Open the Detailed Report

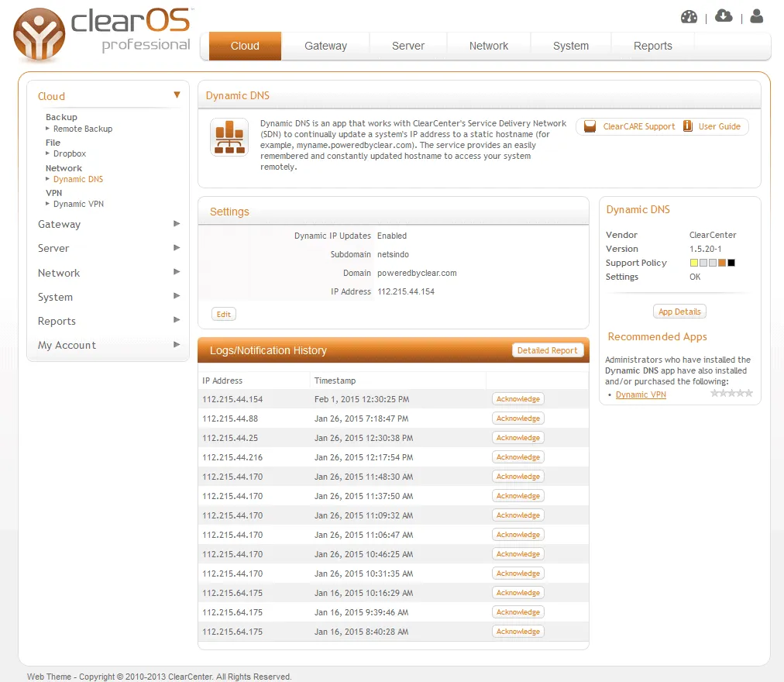(x=548, y=350)
